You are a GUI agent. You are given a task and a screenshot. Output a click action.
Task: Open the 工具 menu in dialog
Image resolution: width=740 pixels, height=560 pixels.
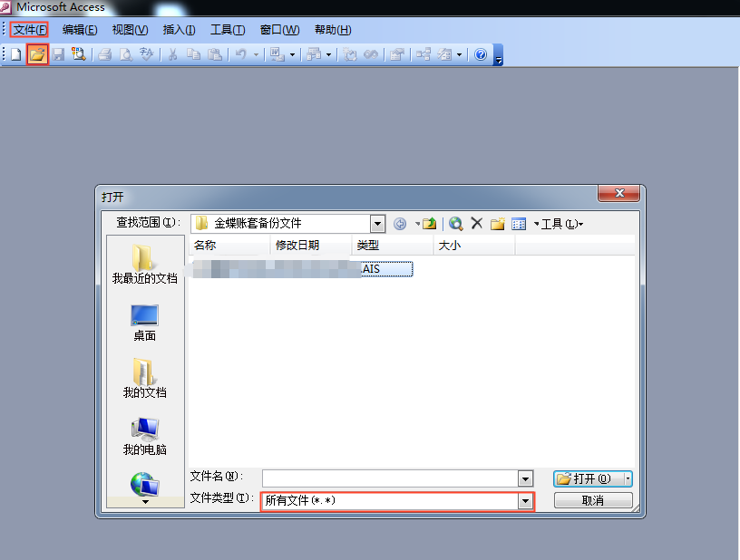point(560,224)
